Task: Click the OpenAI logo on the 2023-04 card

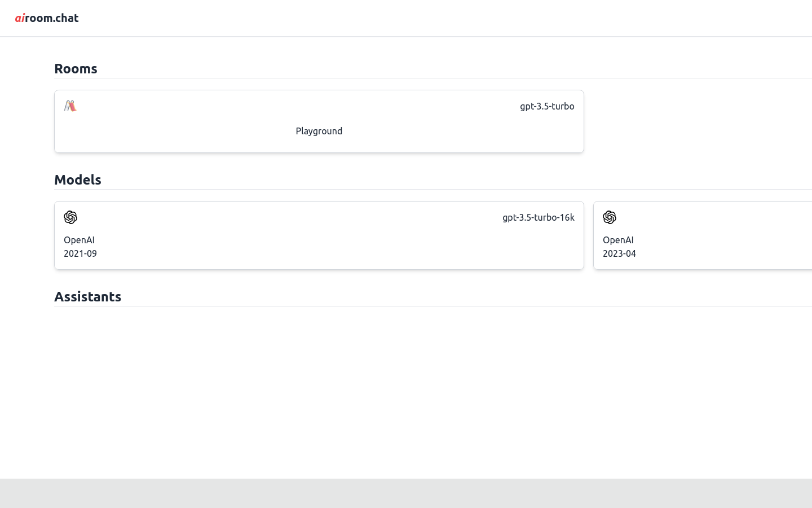Action: click(x=610, y=217)
